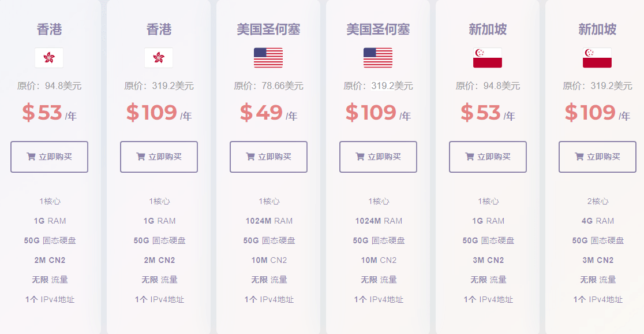The height and width of the screenshot is (334, 644).
Task: Click the cart icon on the Singapore $109 plan
Action: point(579,157)
